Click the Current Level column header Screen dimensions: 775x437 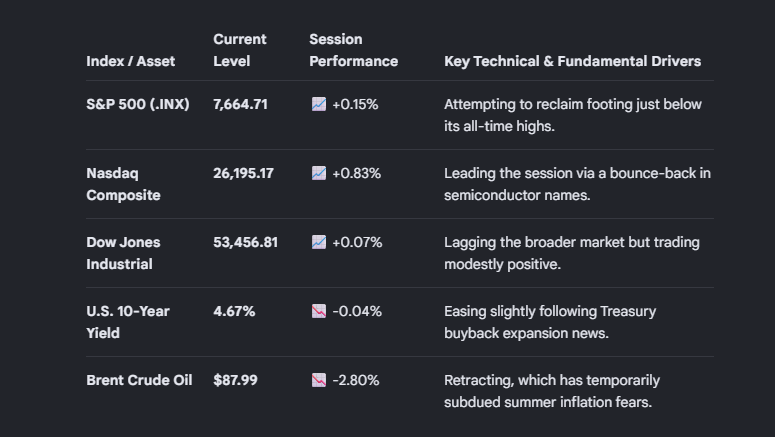pos(240,50)
